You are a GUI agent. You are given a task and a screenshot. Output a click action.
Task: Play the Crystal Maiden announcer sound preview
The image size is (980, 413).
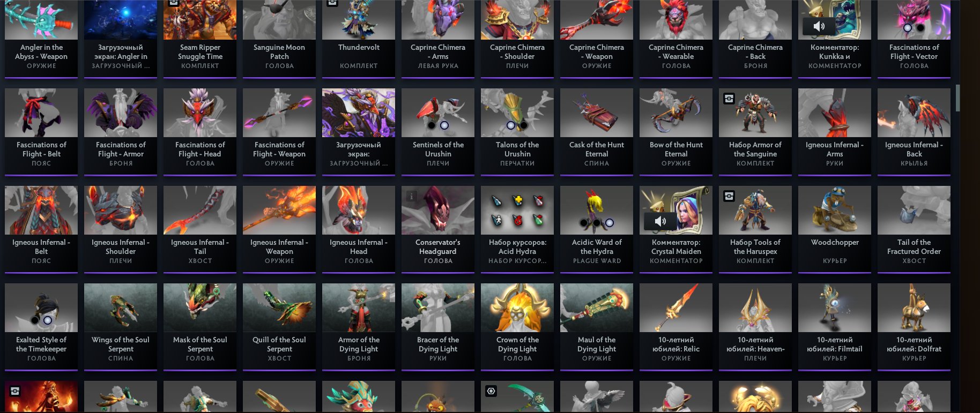tap(660, 221)
